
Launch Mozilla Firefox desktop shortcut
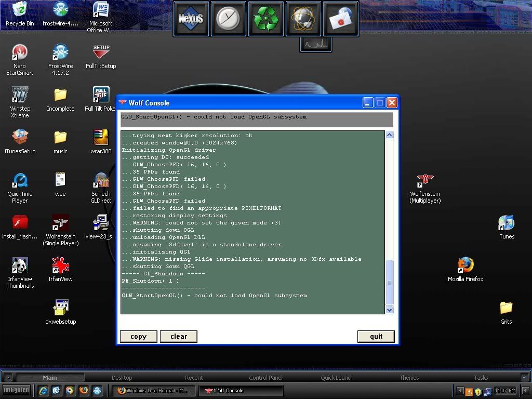(465, 270)
